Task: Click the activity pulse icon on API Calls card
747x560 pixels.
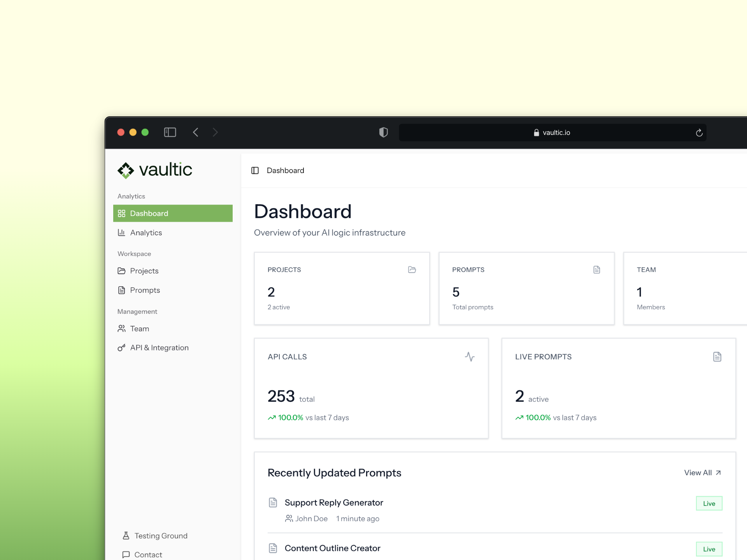Action: tap(470, 356)
